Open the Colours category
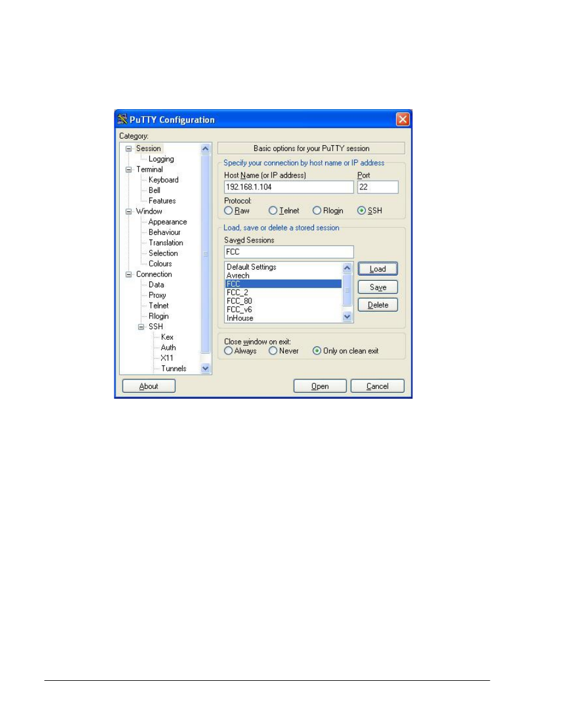This screenshot has width=563, height=728. point(161,264)
